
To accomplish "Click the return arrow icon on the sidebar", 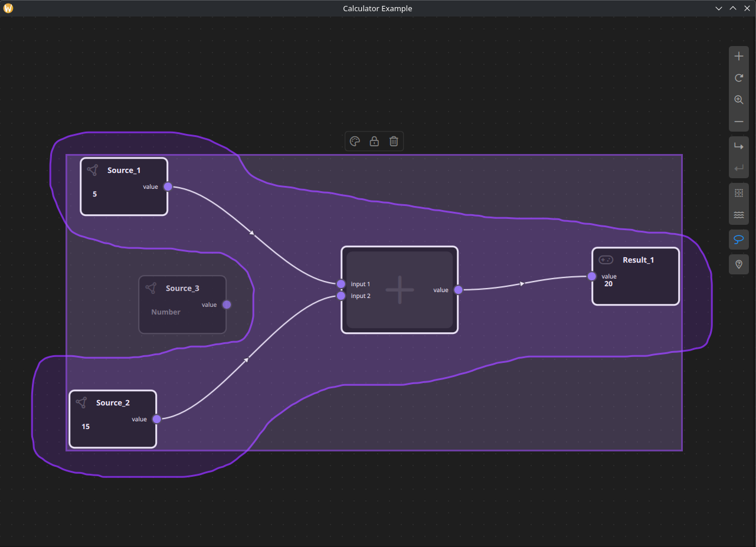I will (739, 168).
